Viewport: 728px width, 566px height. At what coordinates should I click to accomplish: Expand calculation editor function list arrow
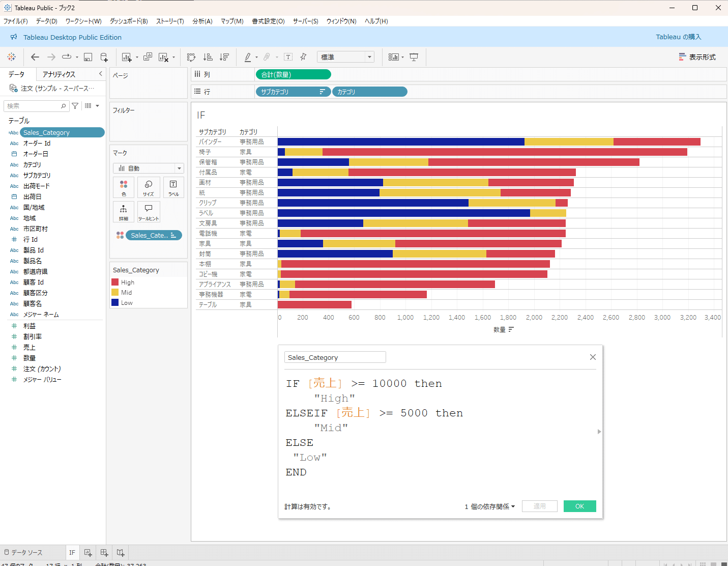[x=599, y=432]
